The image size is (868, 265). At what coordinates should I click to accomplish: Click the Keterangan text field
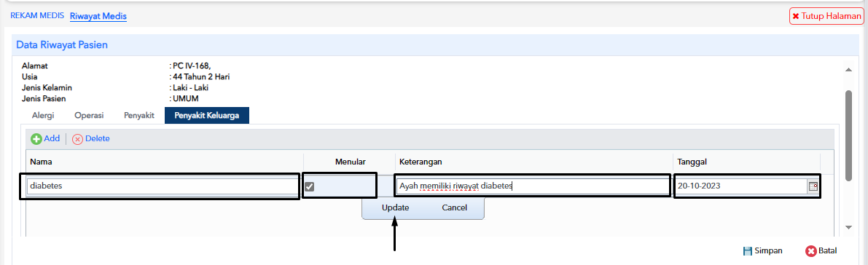coord(533,186)
